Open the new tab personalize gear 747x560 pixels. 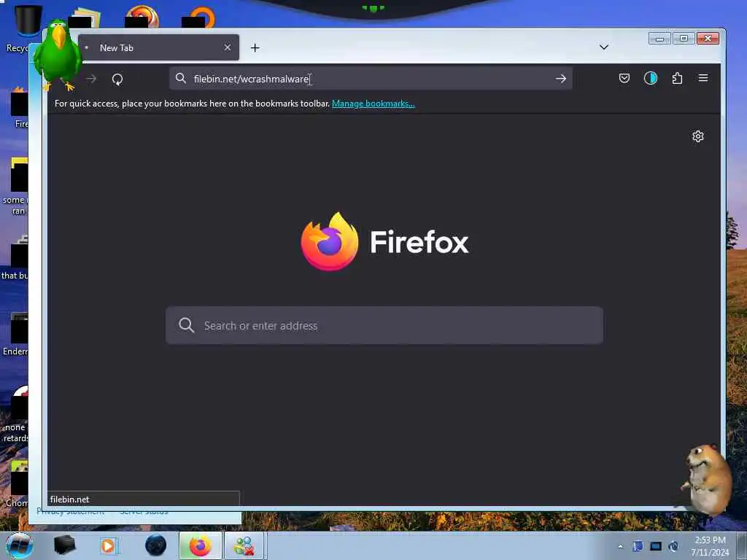click(x=698, y=136)
